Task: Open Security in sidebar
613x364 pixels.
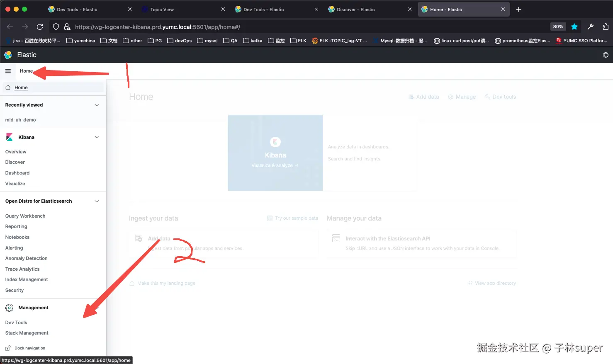Action: [x=15, y=290]
